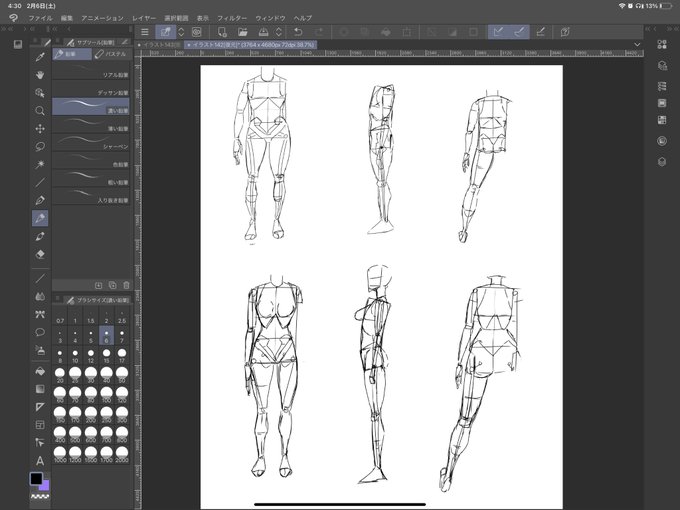
Task: Toggle snap to grid button
Action: (540, 32)
